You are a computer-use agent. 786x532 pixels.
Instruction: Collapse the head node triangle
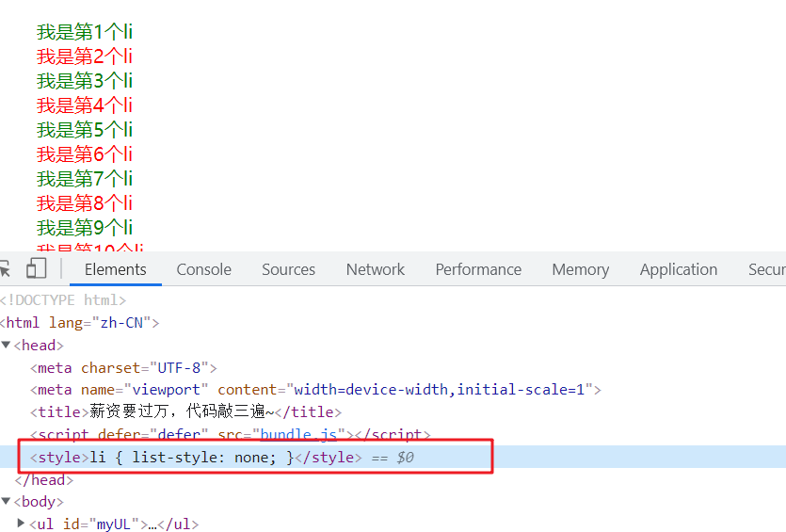pyautogui.click(x=6, y=345)
